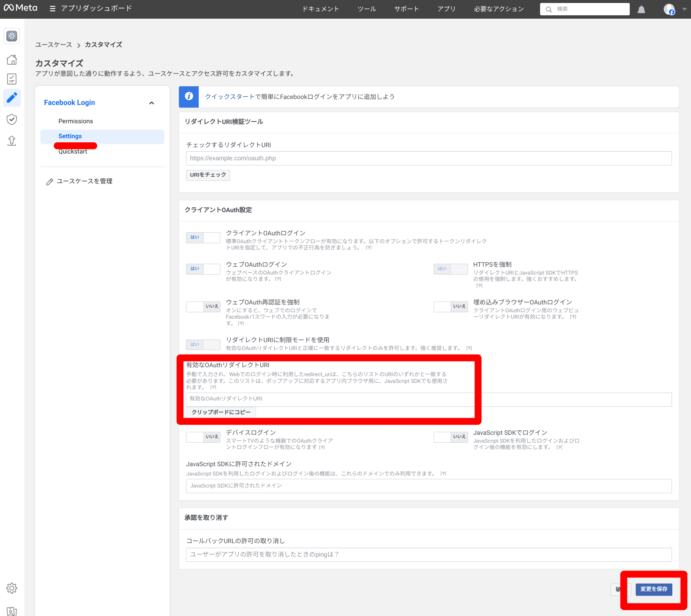
Task: Click the ユースケースを管理 link
Action: click(85, 181)
